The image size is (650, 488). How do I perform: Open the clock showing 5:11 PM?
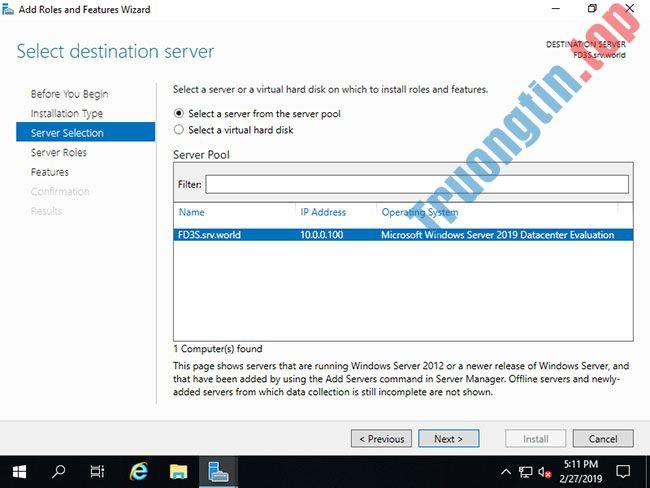pyautogui.click(x=580, y=471)
